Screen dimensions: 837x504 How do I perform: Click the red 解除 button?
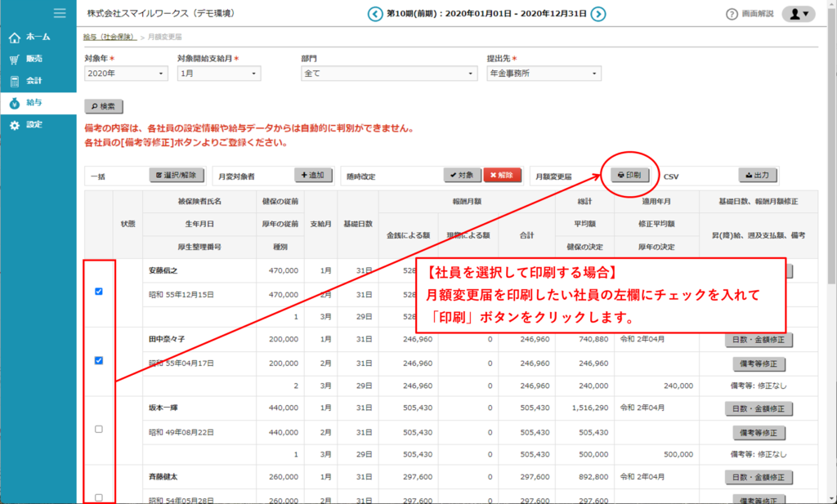click(x=503, y=175)
